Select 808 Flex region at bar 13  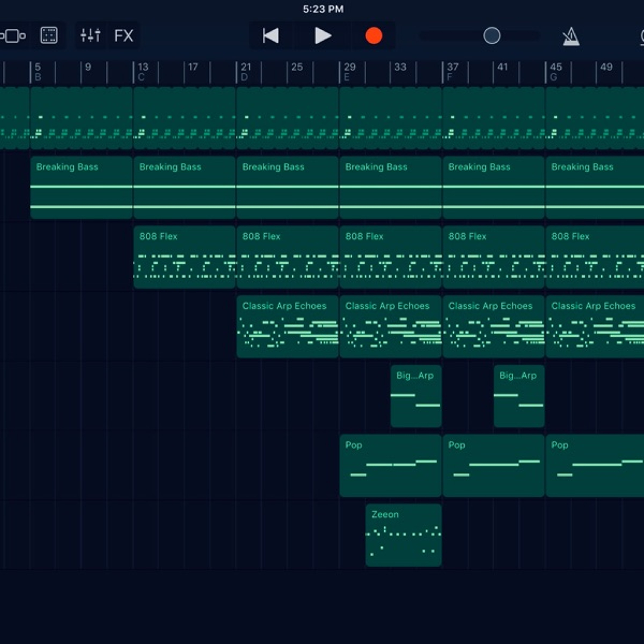184,257
